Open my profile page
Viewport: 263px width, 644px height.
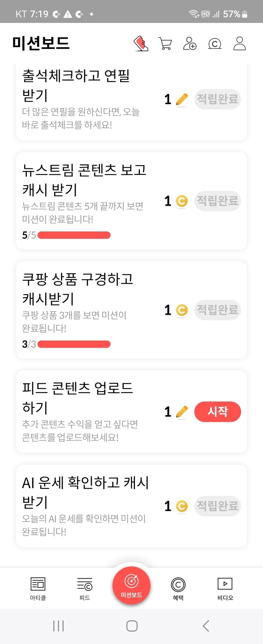[x=240, y=43]
